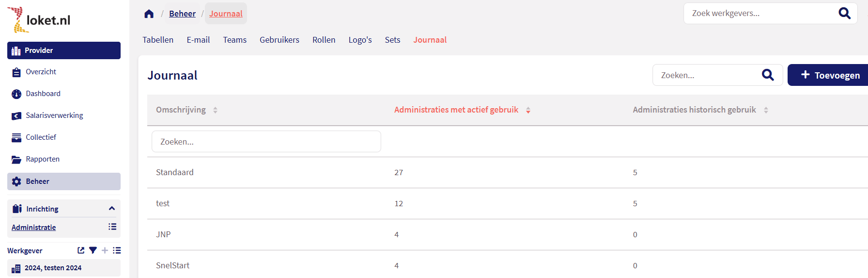Click the home icon in breadcrumb
This screenshot has width=868, height=278.
click(x=149, y=14)
